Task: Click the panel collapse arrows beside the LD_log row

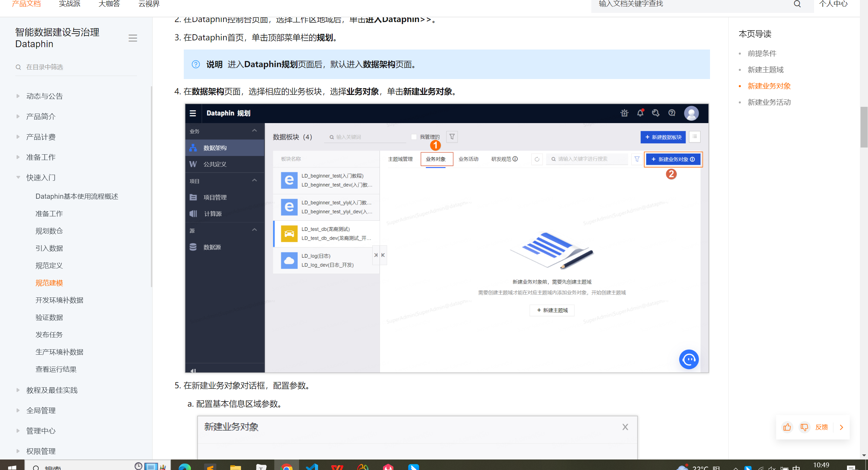Action: pyautogui.click(x=379, y=255)
